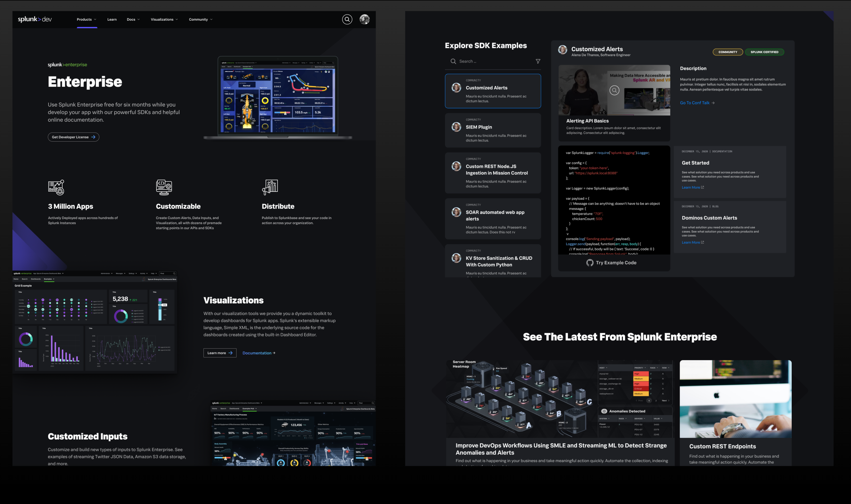Image resolution: width=851 pixels, height=504 pixels.
Task: Click the Enterprise laptop dashboard image
Action: click(278, 98)
